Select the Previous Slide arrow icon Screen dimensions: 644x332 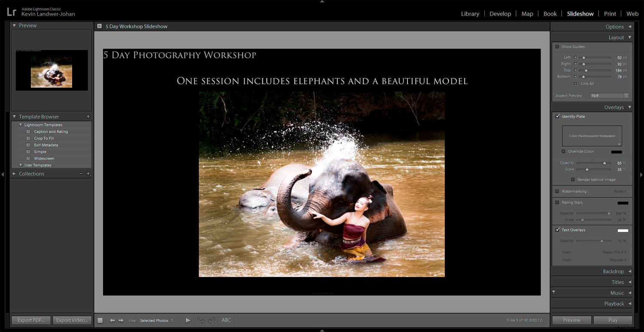[112, 320]
